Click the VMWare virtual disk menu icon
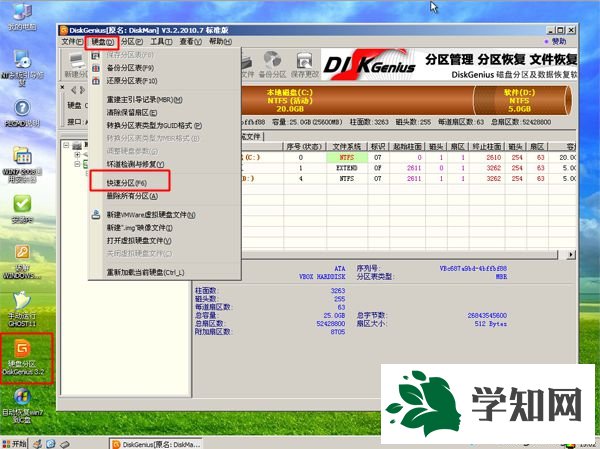The height and width of the screenshot is (449, 600). 96,215
